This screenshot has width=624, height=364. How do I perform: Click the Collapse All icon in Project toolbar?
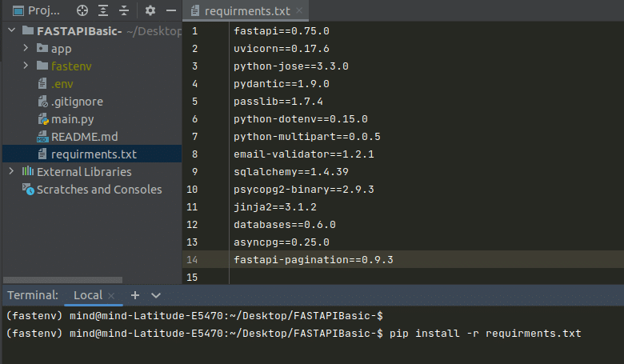(x=122, y=11)
